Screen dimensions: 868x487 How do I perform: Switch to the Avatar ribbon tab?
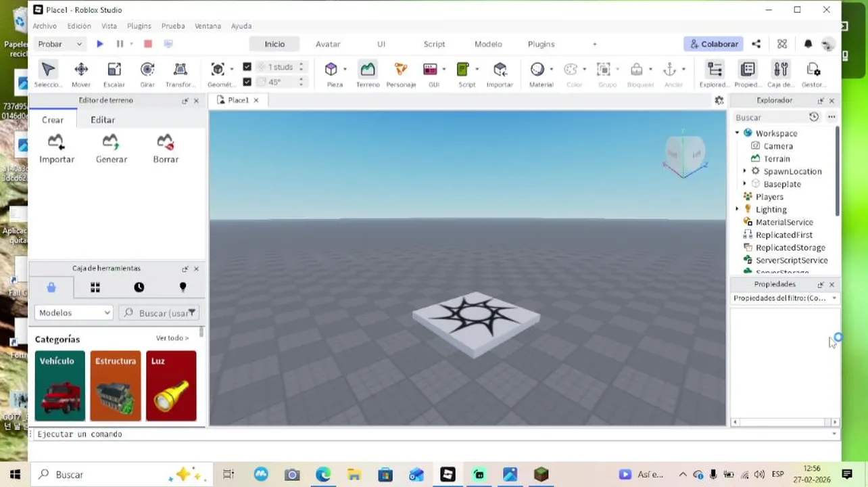[328, 44]
